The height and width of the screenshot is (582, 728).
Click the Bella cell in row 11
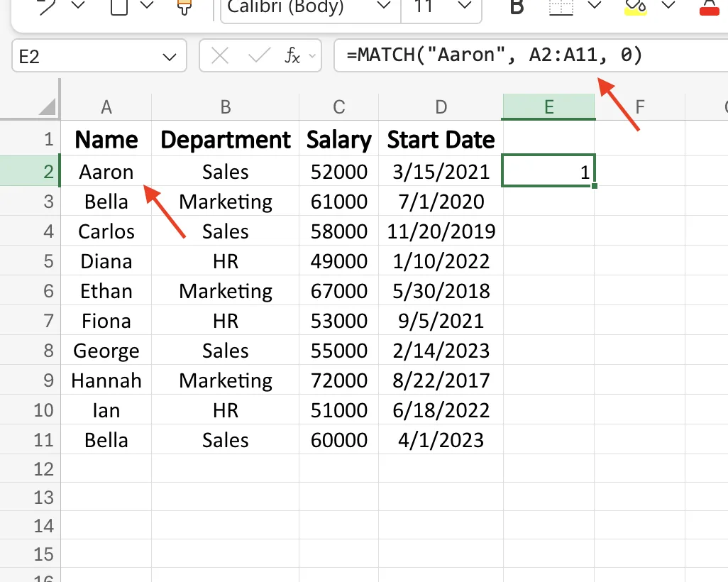pyautogui.click(x=106, y=439)
